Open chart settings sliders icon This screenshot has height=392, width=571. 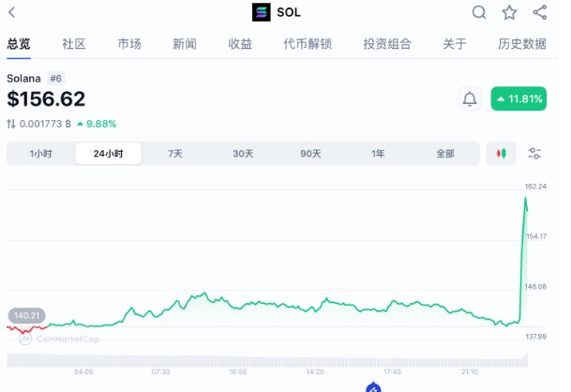(534, 154)
